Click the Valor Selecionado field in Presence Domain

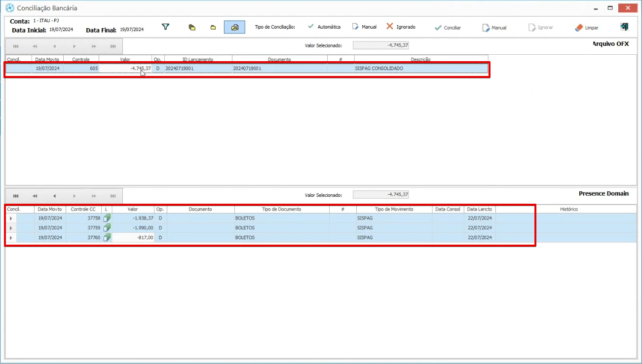click(x=381, y=195)
